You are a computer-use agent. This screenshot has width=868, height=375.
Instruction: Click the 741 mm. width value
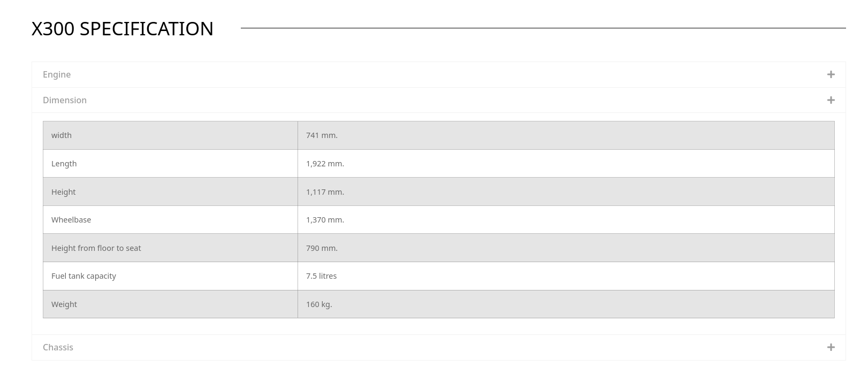(322, 135)
